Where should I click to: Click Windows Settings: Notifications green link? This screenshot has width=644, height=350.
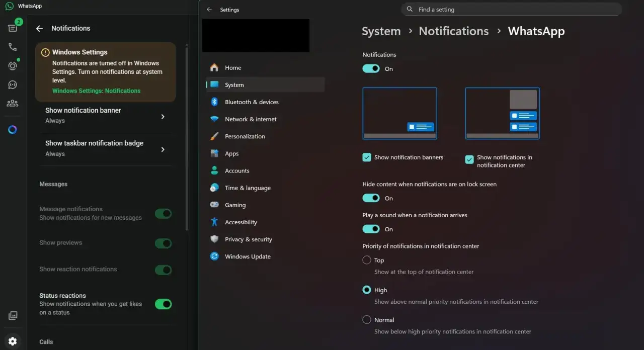click(97, 91)
